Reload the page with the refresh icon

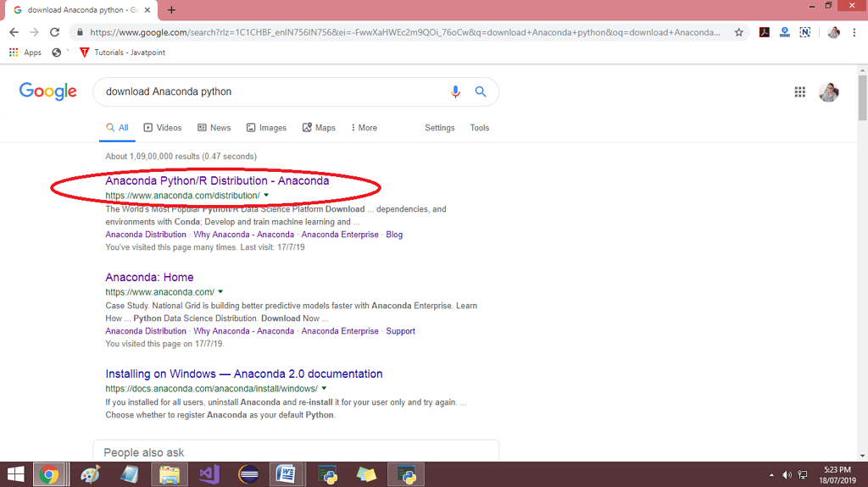tap(54, 33)
